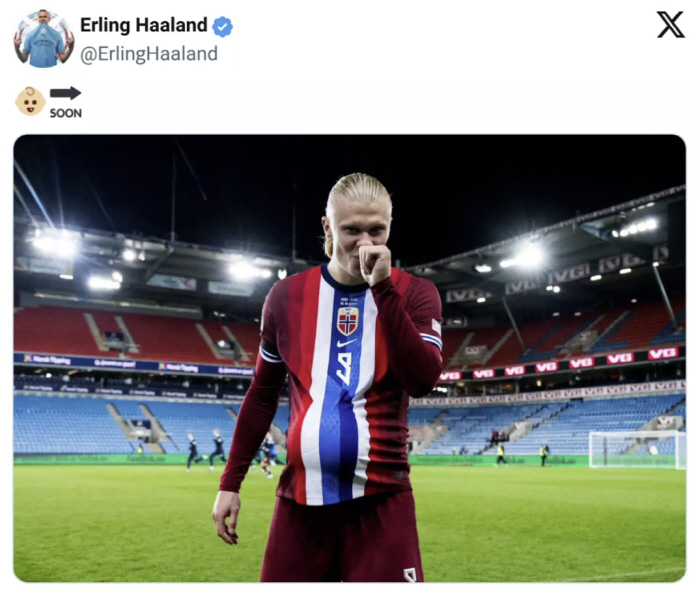Open the Erling Haaland display name link
700x590 pixels.
point(144,25)
